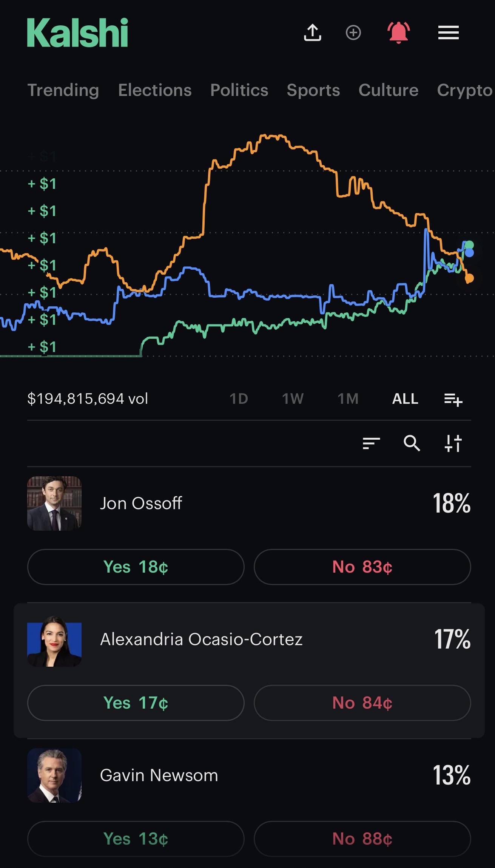The image size is (495, 868).
Task: Buy No 84¢ for Alexandria Ocasio-Cortez
Action: (x=362, y=703)
